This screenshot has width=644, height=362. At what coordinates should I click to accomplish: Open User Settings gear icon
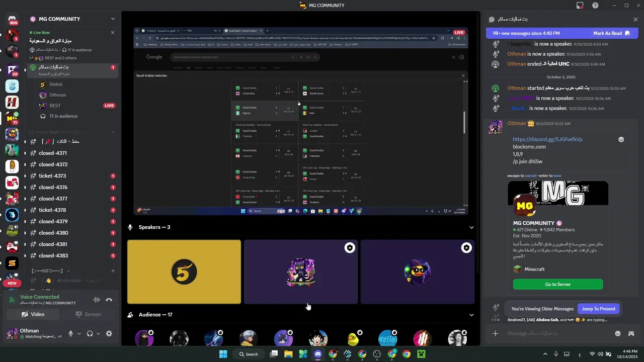click(x=109, y=333)
